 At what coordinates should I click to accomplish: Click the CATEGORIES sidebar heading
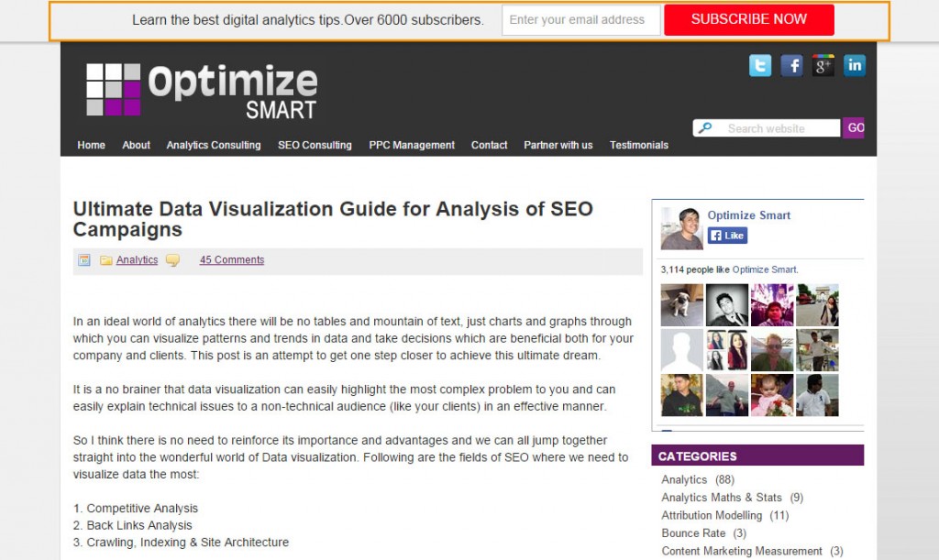[757, 456]
